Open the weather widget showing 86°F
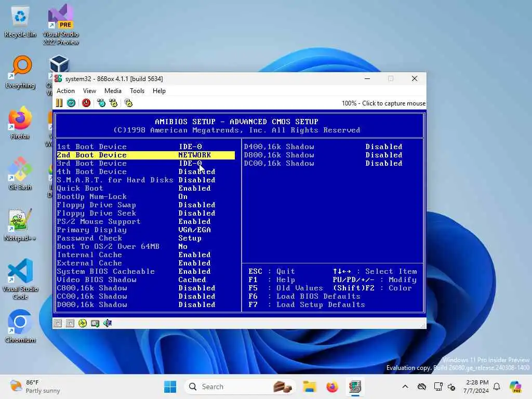532x399 pixels. click(x=35, y=387)
